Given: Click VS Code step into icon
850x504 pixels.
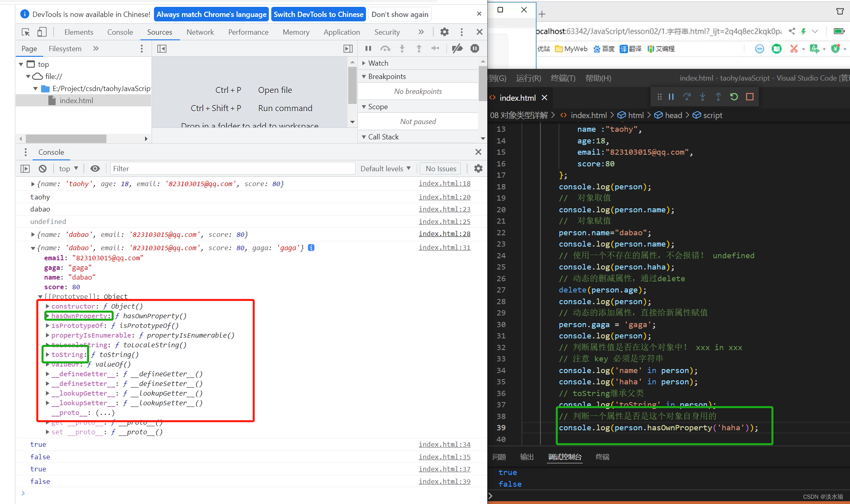Looking at the screenshot, I should 702,97.
